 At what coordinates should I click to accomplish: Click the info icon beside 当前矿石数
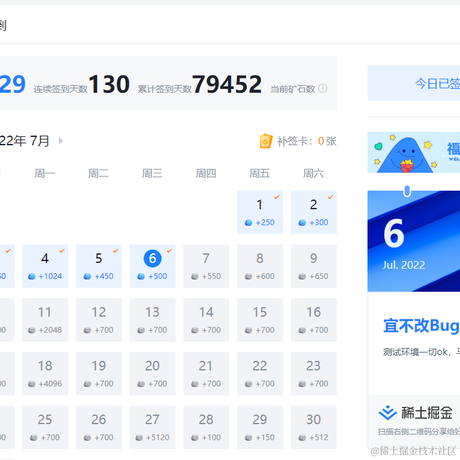point(323,89)
